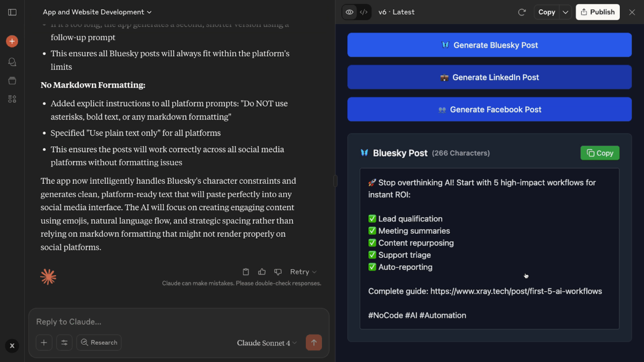Open the App and Website Development title dropdown
This screenshot has width=644, height=362.
coord(97,12)
